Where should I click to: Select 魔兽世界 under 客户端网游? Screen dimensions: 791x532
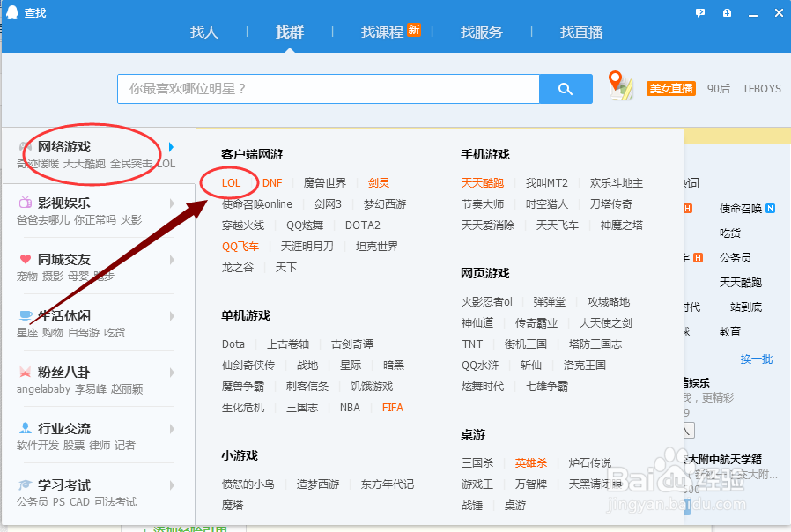tap(325, 183)
